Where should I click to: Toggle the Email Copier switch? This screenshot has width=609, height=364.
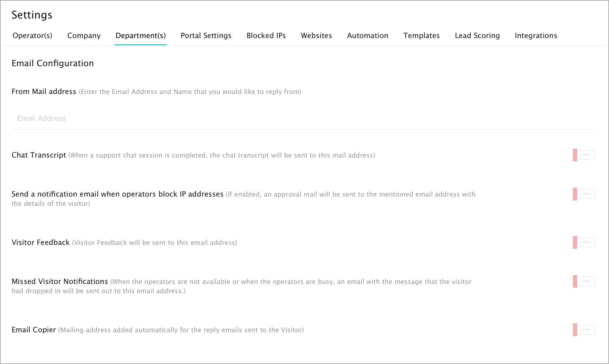click(x=584, y=330)
